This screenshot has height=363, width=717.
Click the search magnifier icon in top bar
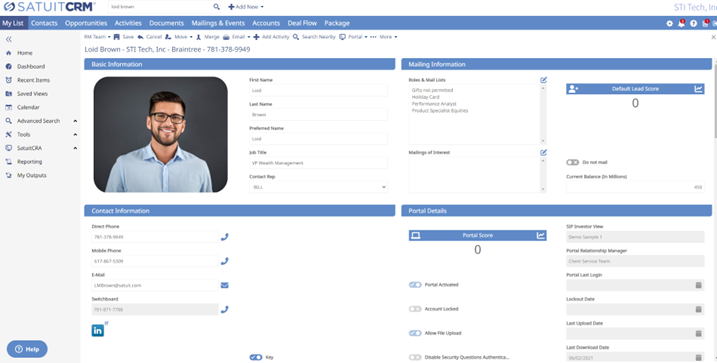pos(216,7)
